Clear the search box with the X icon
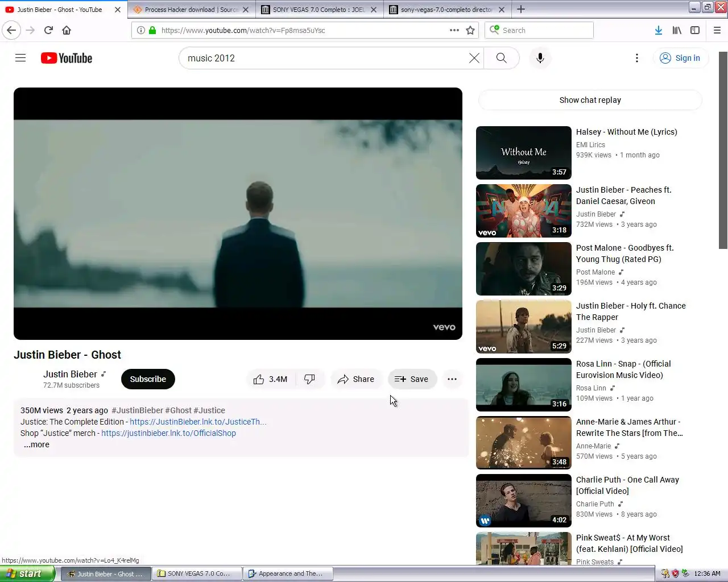The image size is (728, 582). coord(474,58)
